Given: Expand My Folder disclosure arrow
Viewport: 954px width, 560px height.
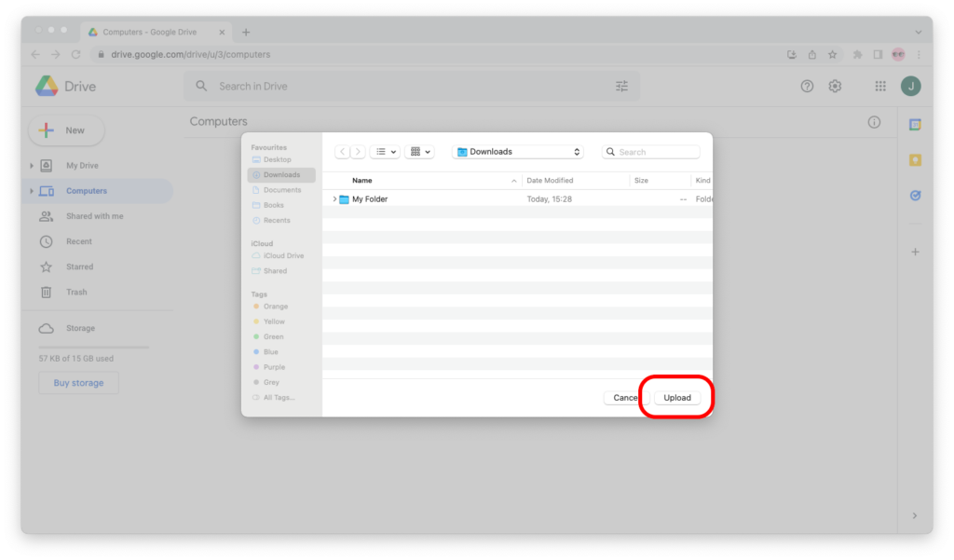Looking at the screenshot, I should tap(334, 199).
